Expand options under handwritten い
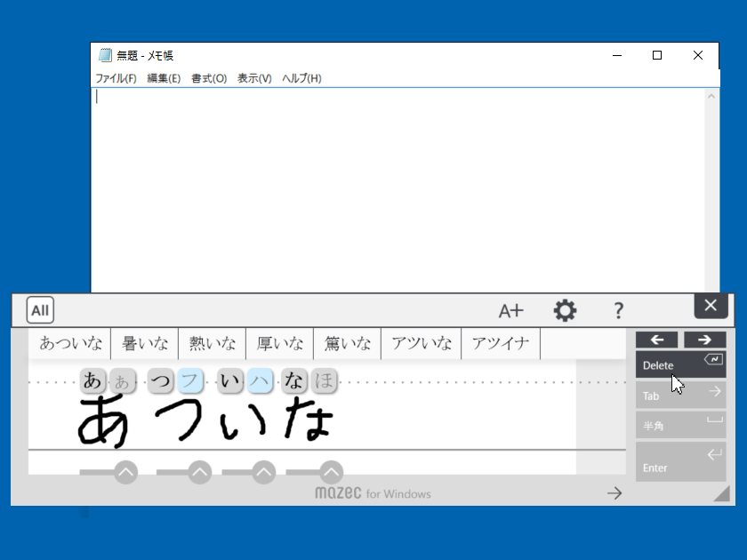This screenshot has height=560, width=747. 264,472
